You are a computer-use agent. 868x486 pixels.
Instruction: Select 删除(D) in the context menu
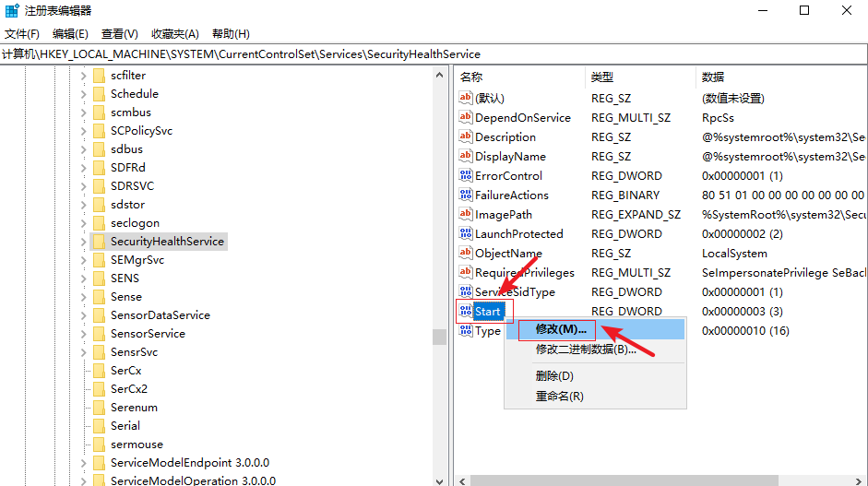[554, 375]
